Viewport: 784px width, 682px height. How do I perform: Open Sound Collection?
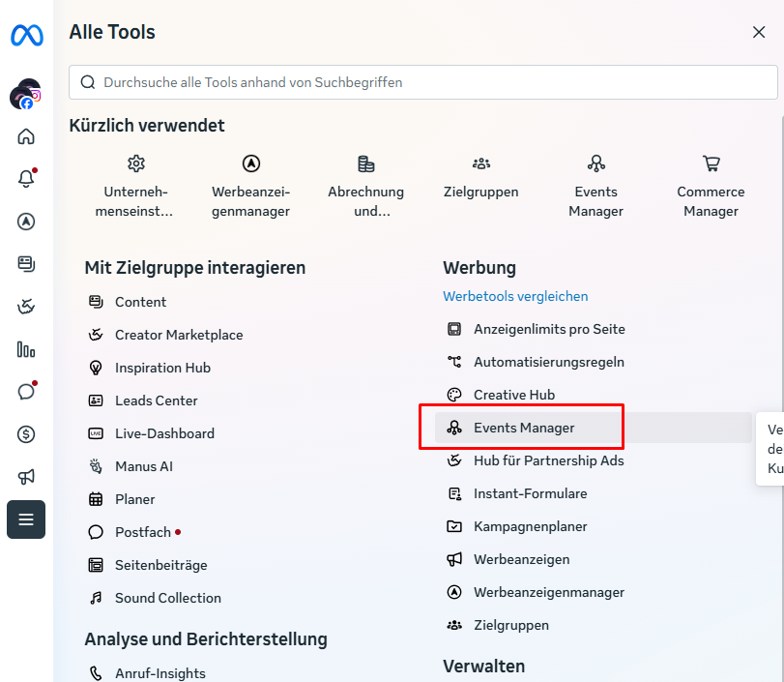pyautogui.click(x=155, y=598)
